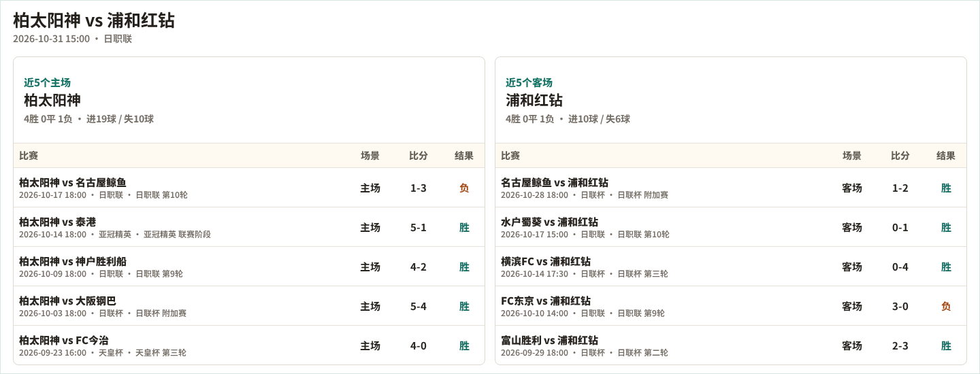Open the 柏太阳神 vs 名古屋鲸鱼 match row
The width and height of the screenshot is (980, 374).
(x=249, y=188)
